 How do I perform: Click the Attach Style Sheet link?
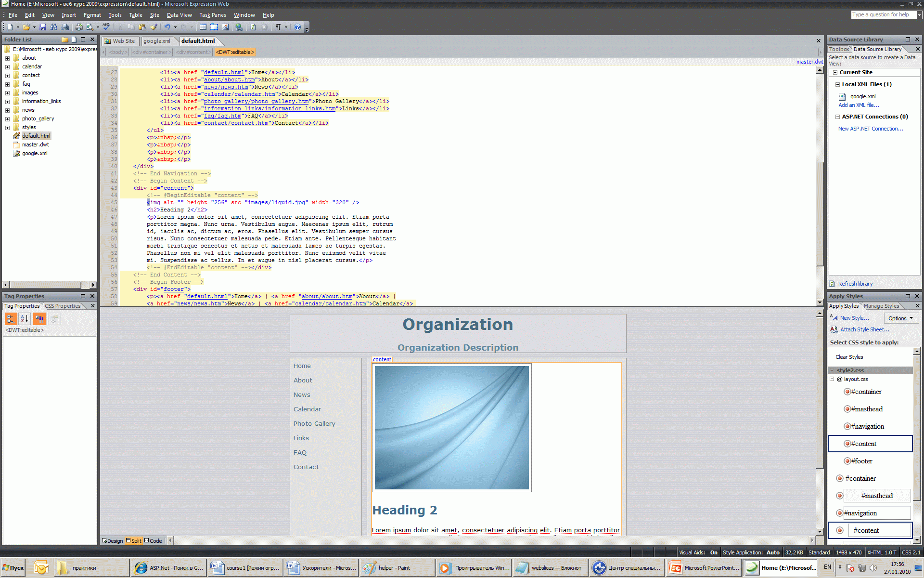click(864, 329)
